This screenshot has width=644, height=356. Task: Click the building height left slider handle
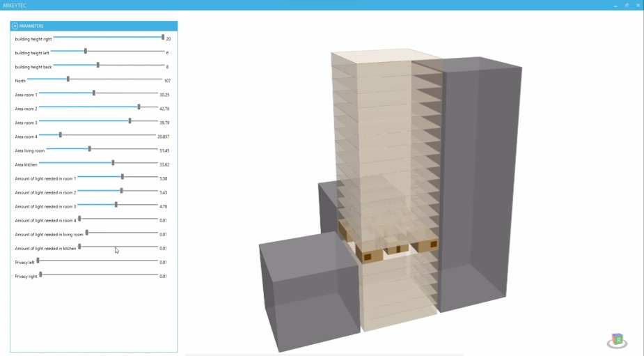point(86,51)
